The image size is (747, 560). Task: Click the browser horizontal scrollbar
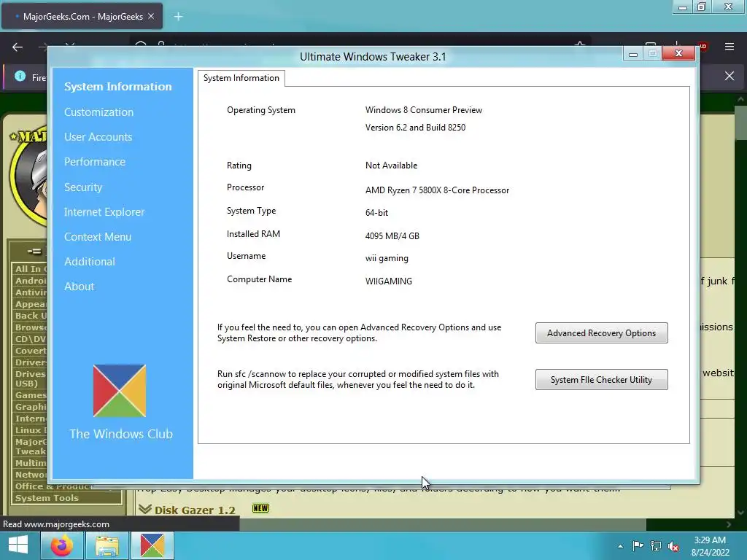coord(443,524)
